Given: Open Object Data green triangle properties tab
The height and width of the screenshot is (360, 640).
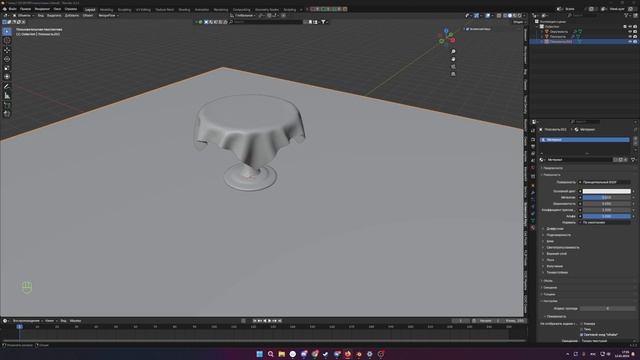Looking at the screenshot, I should click(533, 220).
